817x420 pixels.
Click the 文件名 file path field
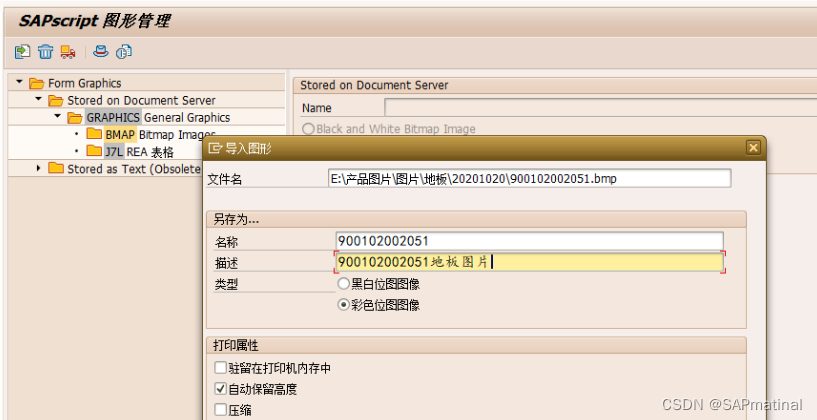pos(529,179)
